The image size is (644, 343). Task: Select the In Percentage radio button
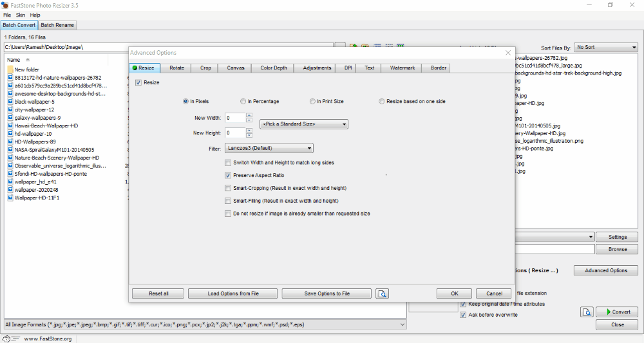tap(243, 101)
